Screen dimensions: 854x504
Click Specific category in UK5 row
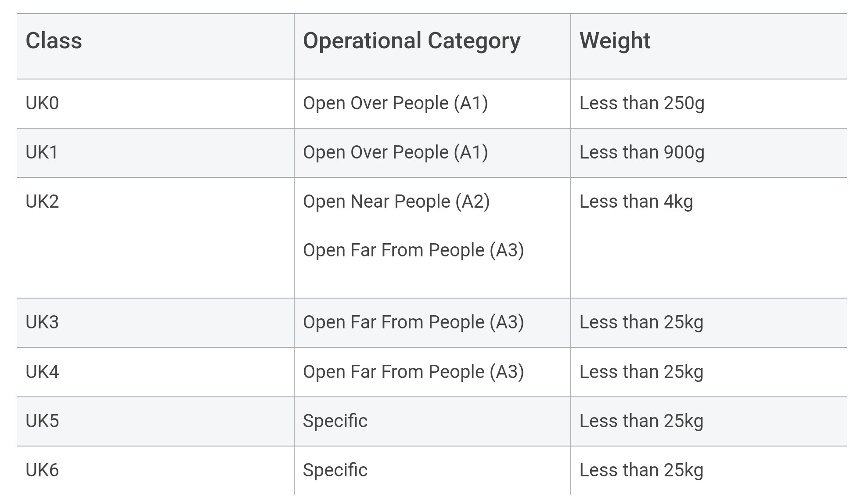coord(335,421)
